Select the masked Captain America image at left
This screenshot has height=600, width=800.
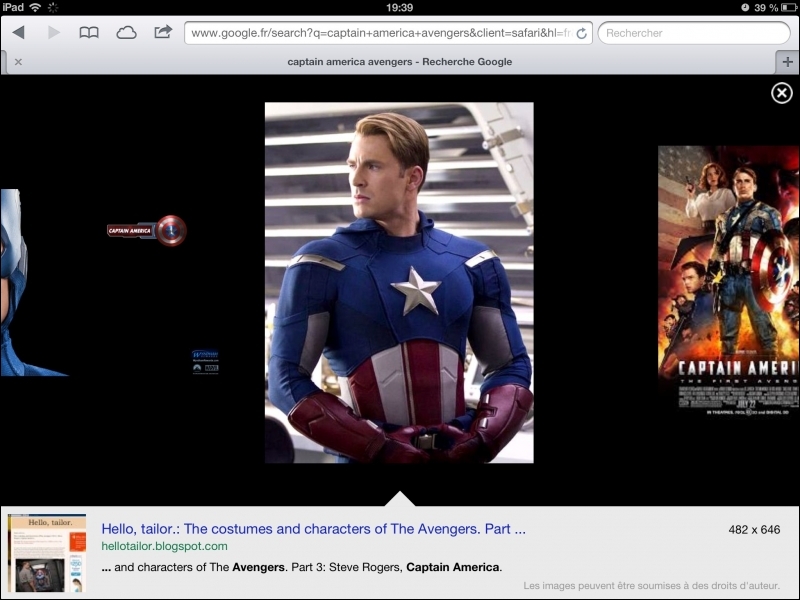point(34,282)
